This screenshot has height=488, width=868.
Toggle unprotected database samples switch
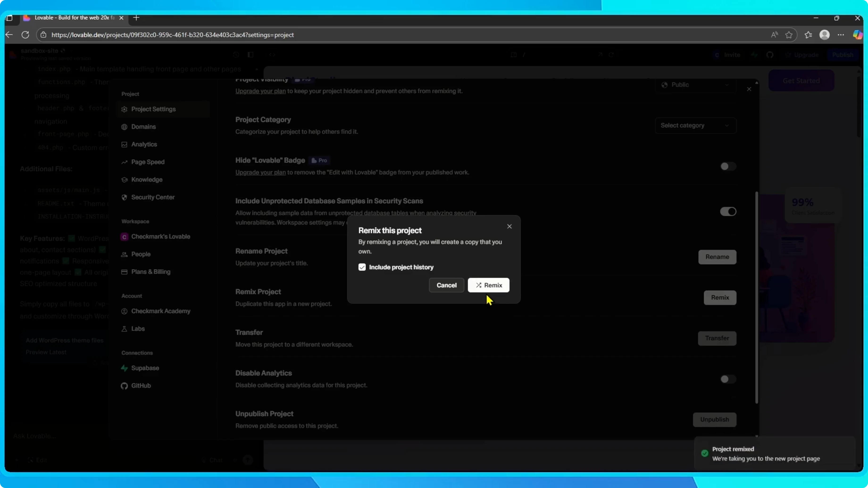(728, 211)
